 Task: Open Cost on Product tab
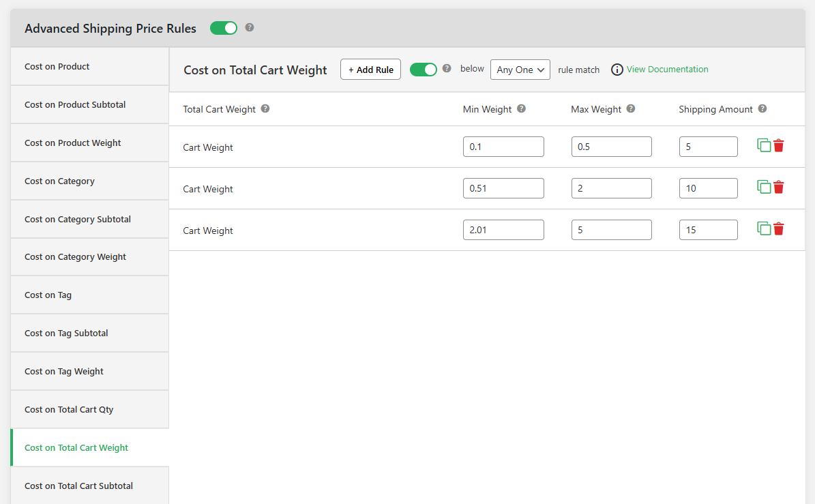pos(89,67)
